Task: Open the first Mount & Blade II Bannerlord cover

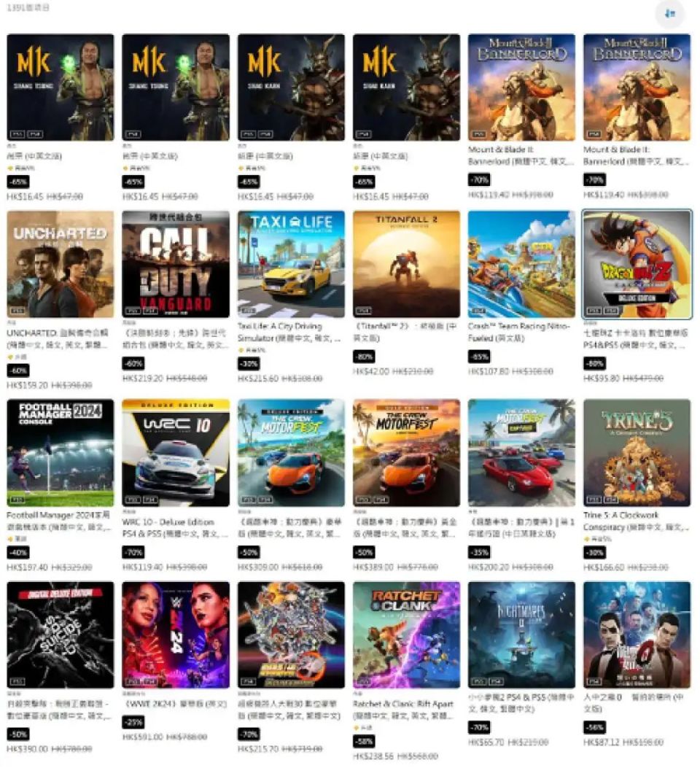Action: pyautogui.click(x=522, y=88)
